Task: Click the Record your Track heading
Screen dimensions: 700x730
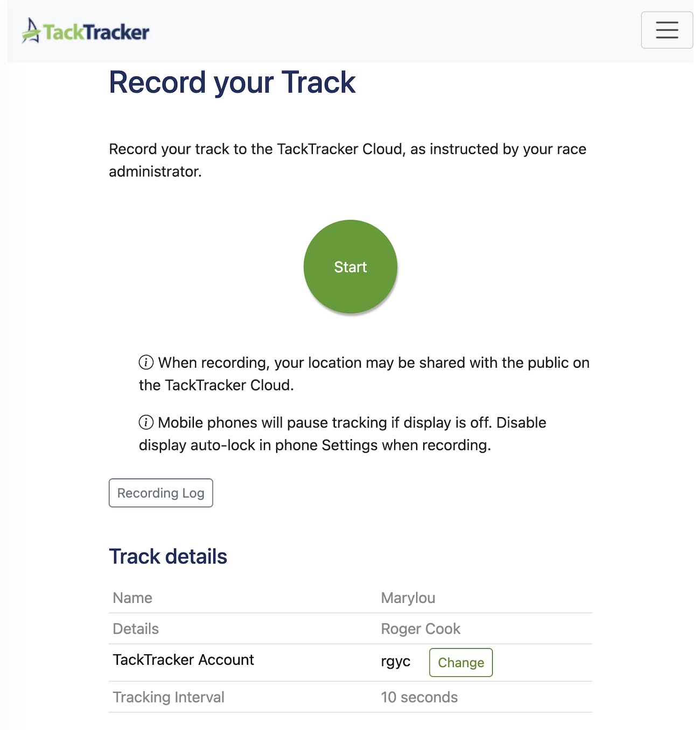Action: pos(232,82)
